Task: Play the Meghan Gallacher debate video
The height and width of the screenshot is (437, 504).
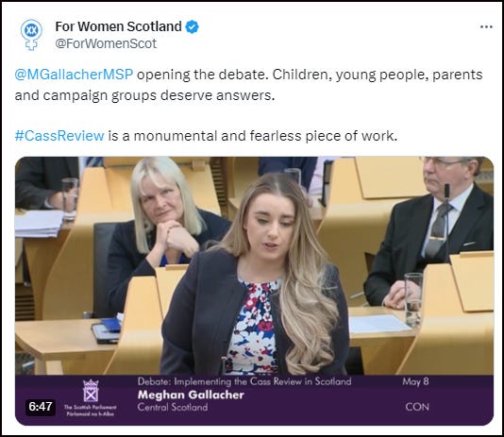Action: pos(254,291)
